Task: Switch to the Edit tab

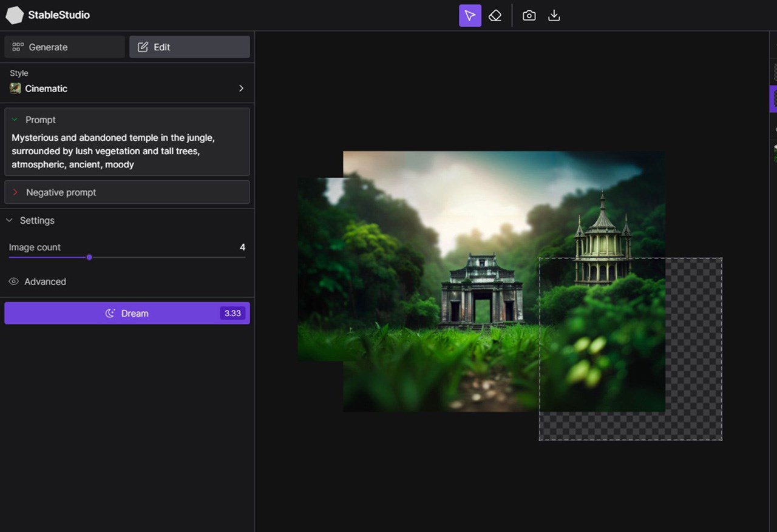Action: [189, 47]
